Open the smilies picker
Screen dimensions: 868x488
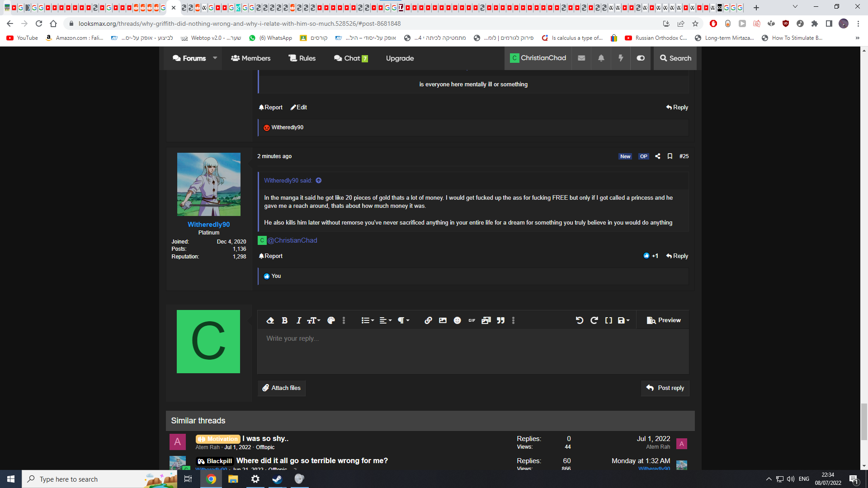pos(457,320)
